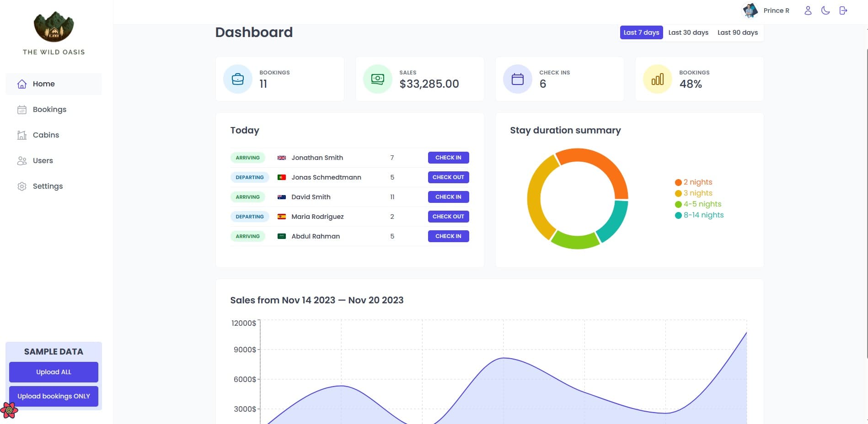Click the orange 2 nights legend dot
Screen dimensions: 868x424
coord(678,182)
